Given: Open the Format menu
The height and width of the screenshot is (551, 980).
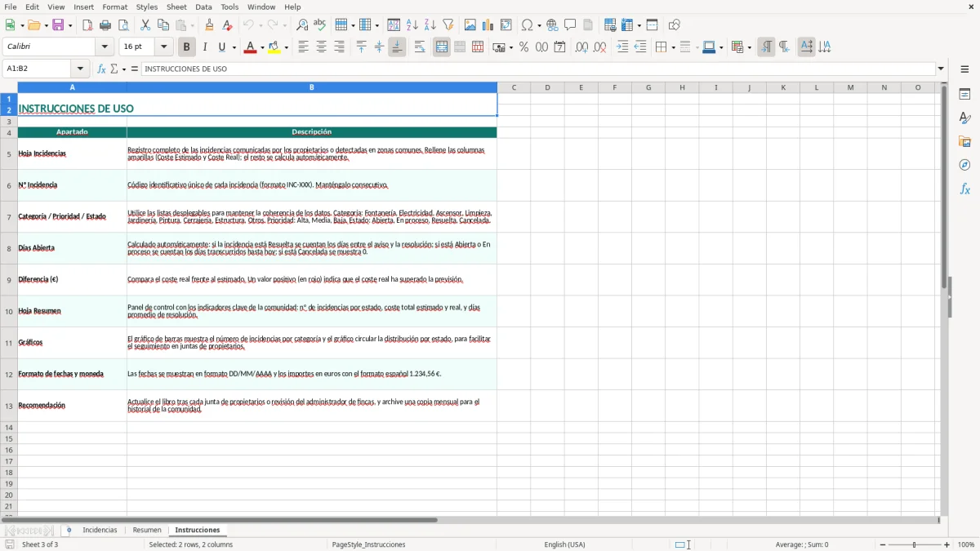Looking at the screenshot, I should tap(115, 7).
